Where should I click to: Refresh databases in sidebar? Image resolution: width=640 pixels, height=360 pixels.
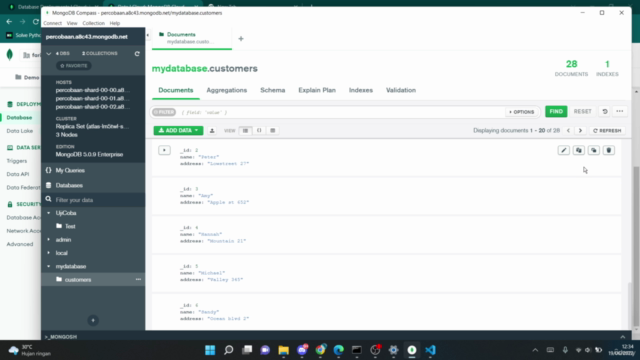137,53
